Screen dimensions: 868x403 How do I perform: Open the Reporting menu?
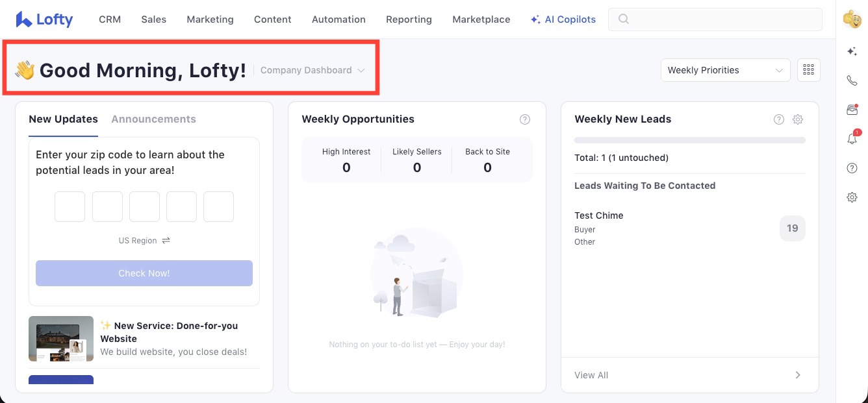click(409, 19)
